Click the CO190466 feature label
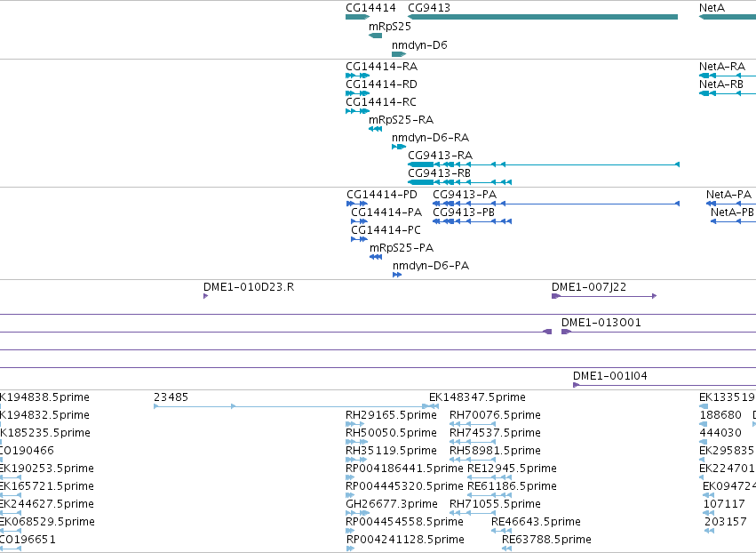This screenshot has width=756, height=553. point(27,451)
